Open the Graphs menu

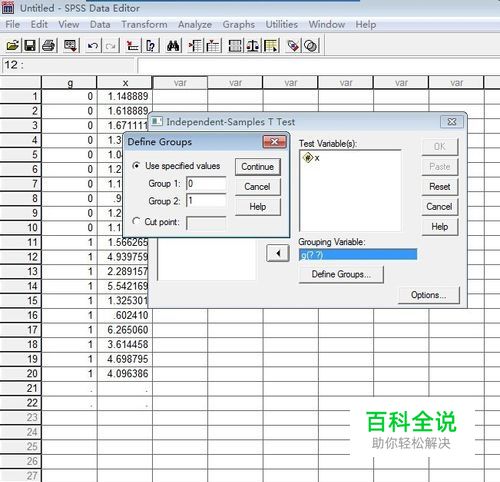pos(238,24)
